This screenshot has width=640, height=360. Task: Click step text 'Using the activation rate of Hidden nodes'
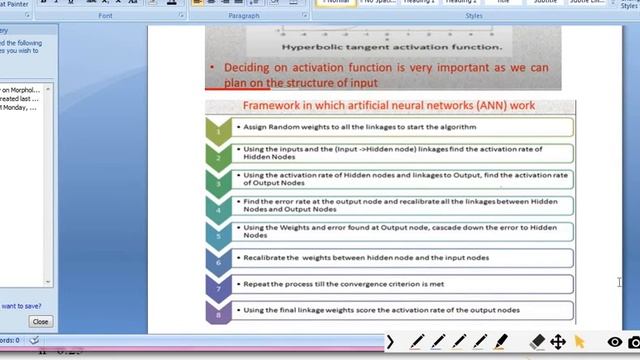click(x=405, y=179)
